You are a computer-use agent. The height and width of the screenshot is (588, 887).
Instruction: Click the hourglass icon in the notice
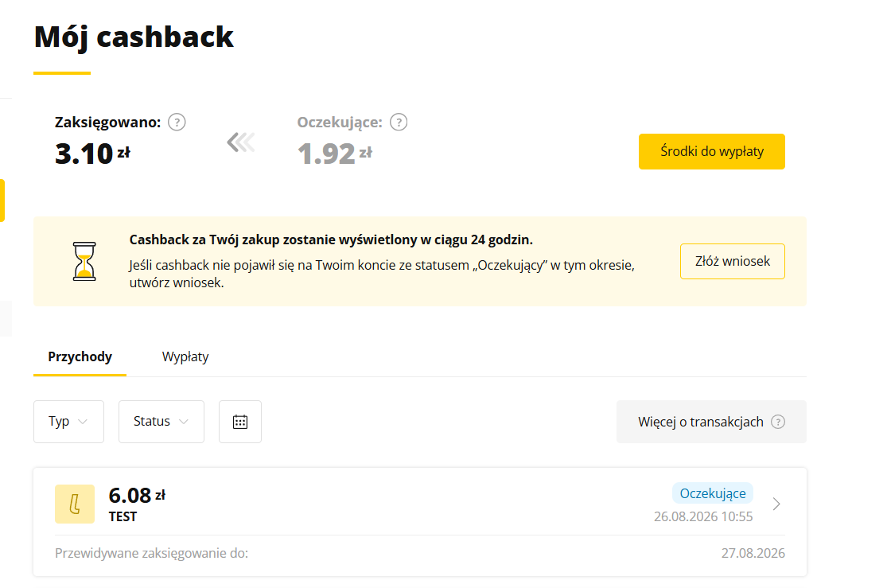tap(84, 262)
